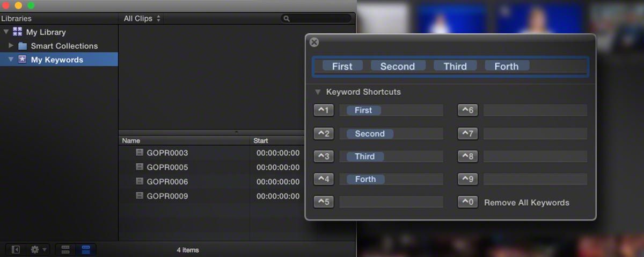Click the Smart Collections folder icon
This screenshot has height=257, width=644.
(x=23, y=46)
